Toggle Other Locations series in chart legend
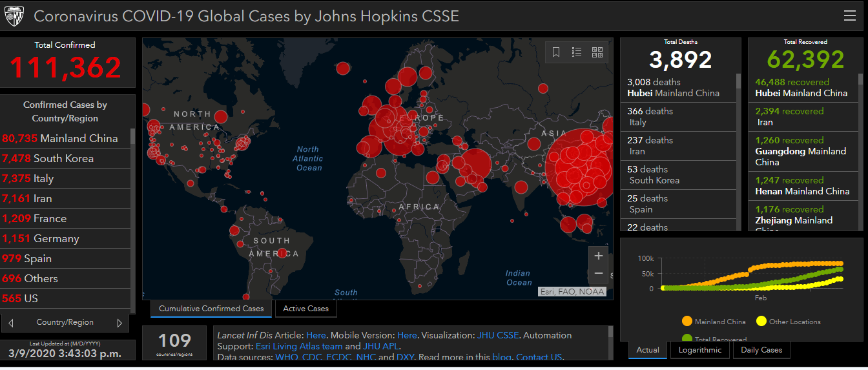The width and height of the screenshot is (868, 370). pyautogui.click(x=761, y=322)
